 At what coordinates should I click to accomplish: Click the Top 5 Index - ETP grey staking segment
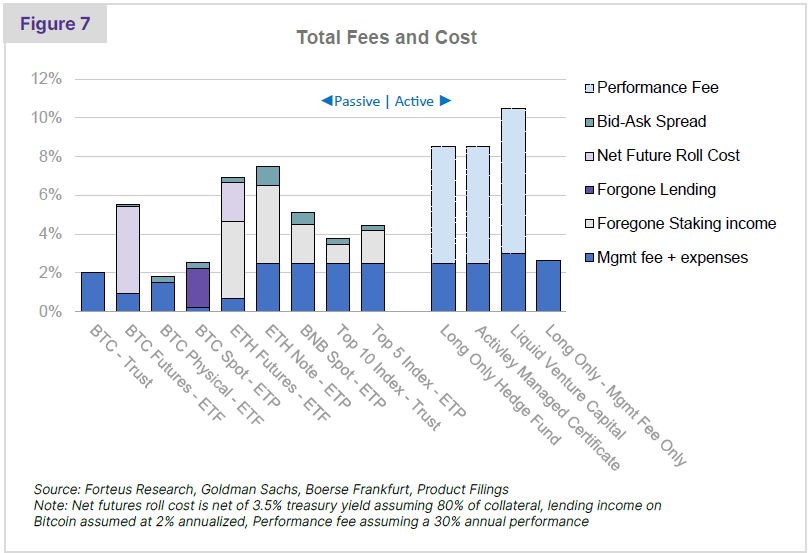(x=373, y=247)
